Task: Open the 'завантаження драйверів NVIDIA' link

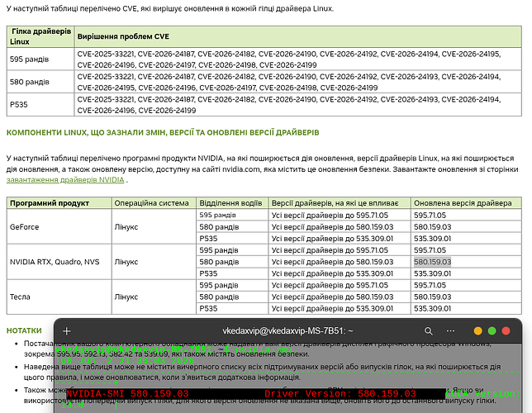Action: click(x=65, y=180)
